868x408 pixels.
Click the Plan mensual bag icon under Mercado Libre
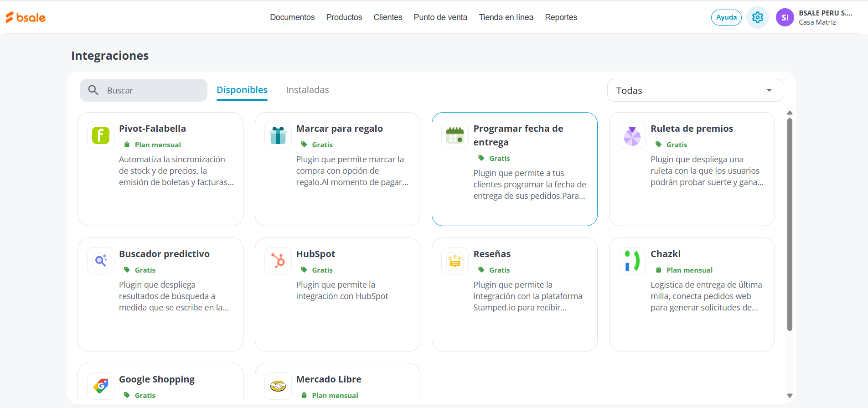pyautogui.click(x=304, y=395)
